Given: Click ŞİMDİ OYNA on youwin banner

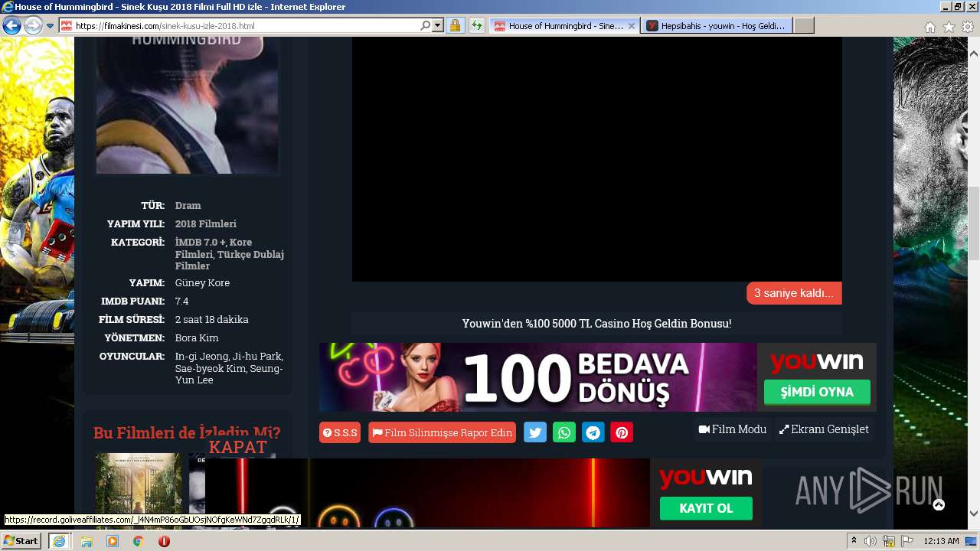Looking at the screenshot, I should 817,392.
